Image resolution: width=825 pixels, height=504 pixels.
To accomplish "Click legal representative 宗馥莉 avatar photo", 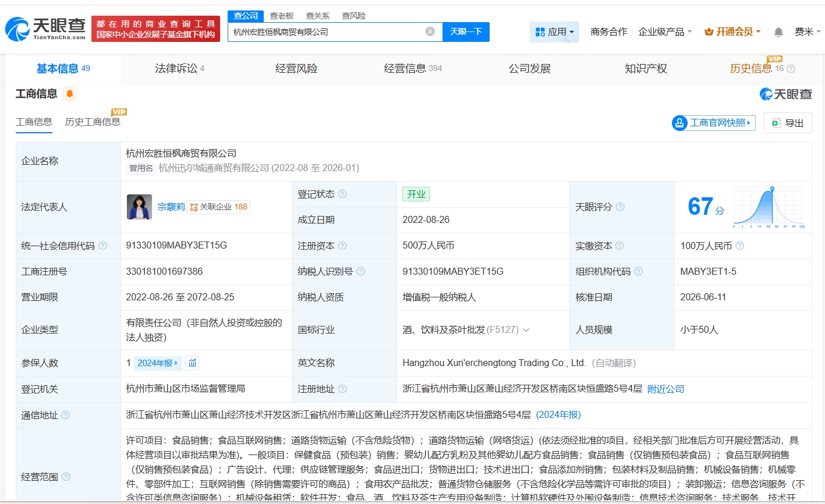I will [x=139, y=207].
